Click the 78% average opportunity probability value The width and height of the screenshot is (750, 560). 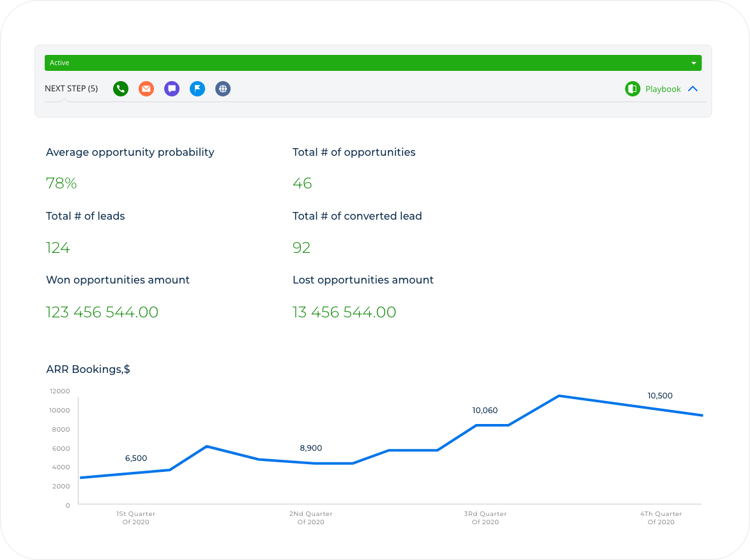coord(61,184)
